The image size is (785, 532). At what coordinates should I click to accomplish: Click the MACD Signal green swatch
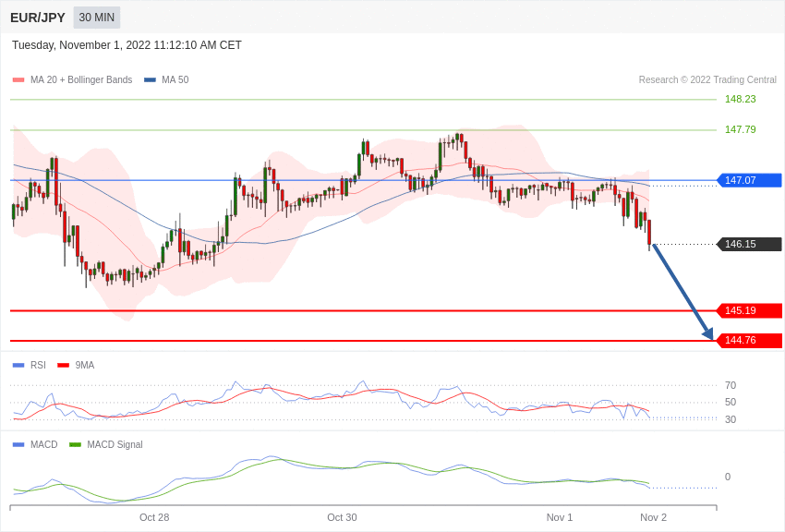click(x=75, y=444)
